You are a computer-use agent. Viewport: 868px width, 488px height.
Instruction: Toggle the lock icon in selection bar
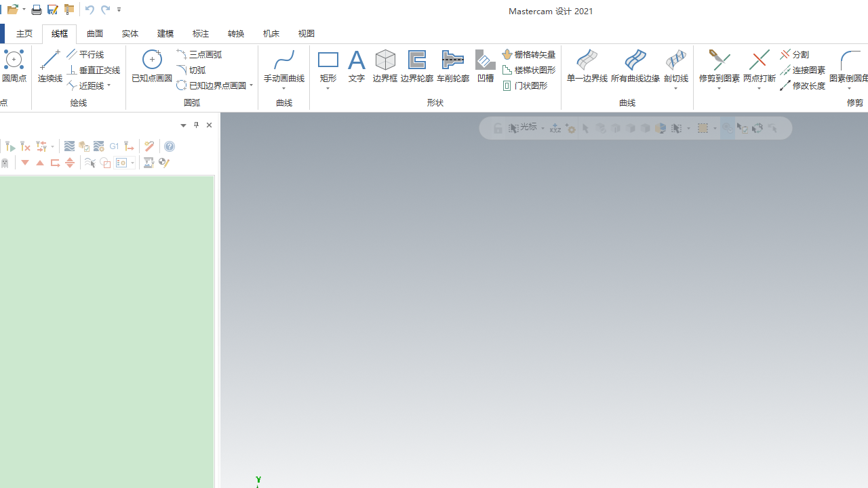point(498,128)
